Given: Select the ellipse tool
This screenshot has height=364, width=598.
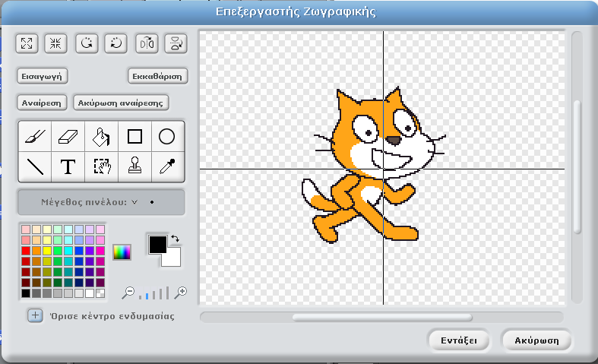Looking at the screenshot, I should 167,137.
